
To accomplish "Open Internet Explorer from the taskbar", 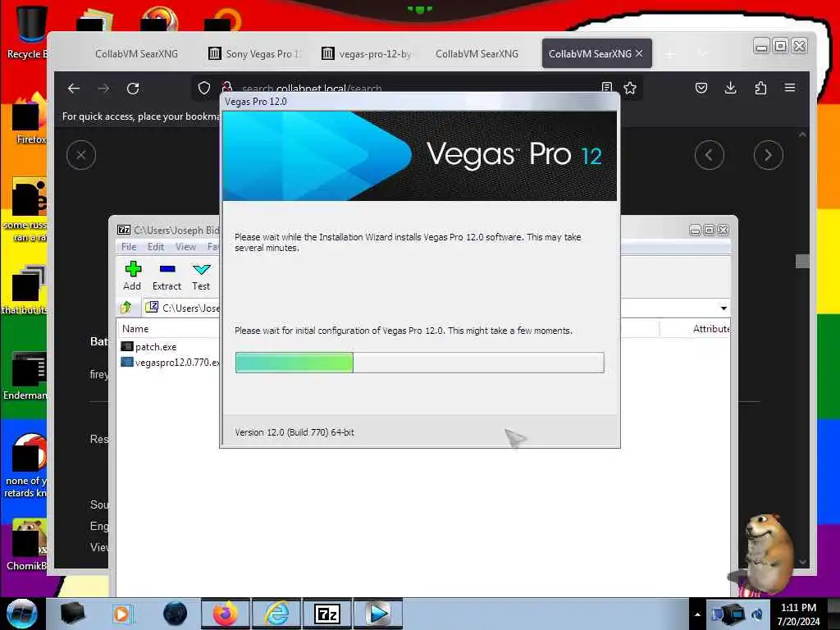I will point(276,614).
